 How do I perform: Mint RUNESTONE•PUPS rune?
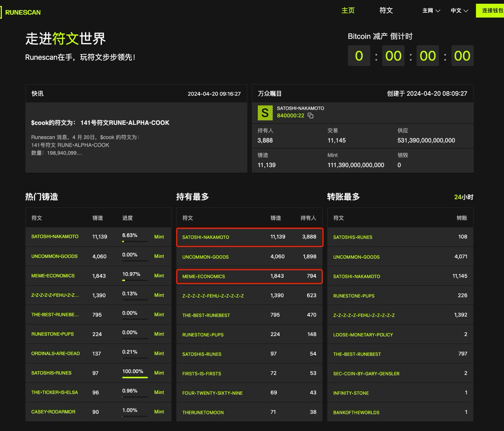click(159, 334)
